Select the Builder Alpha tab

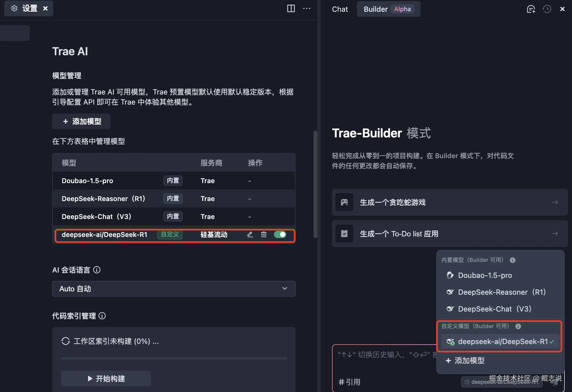[388, 9]
